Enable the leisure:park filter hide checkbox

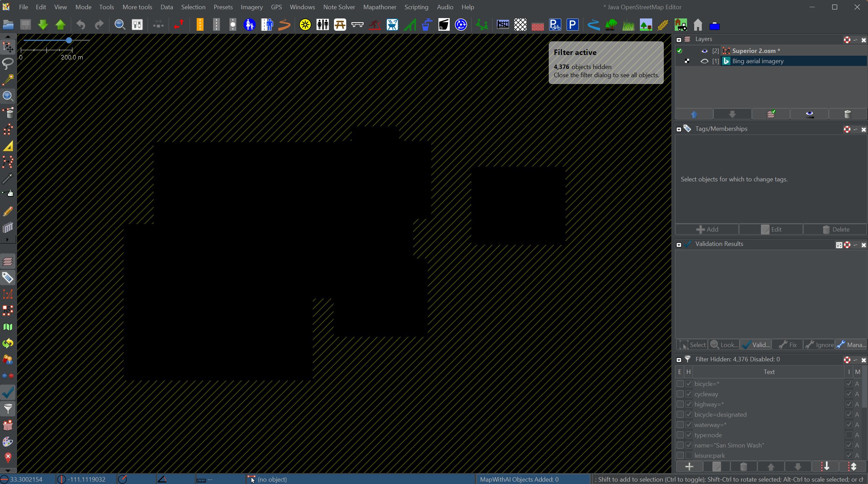688,455
